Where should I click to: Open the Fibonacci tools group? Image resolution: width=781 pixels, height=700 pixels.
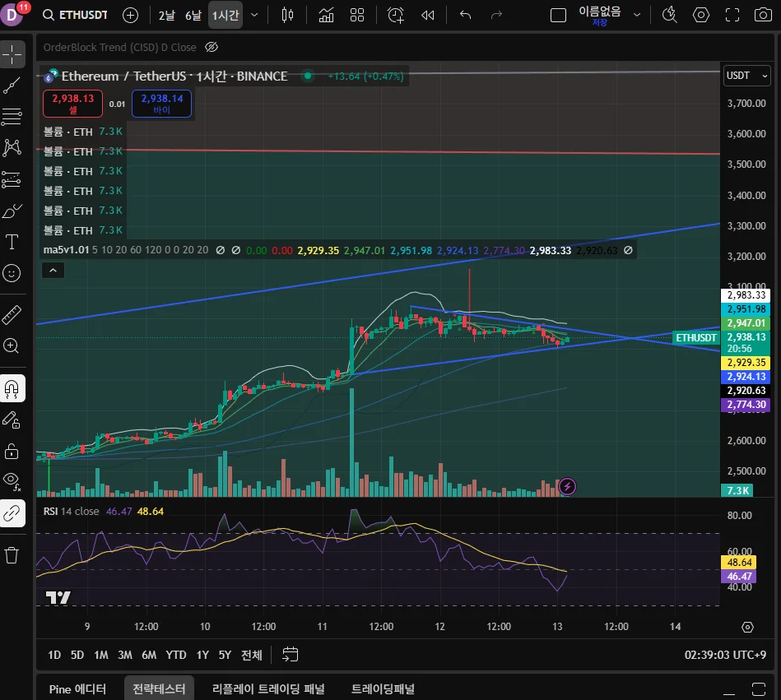tap(12, 117)
